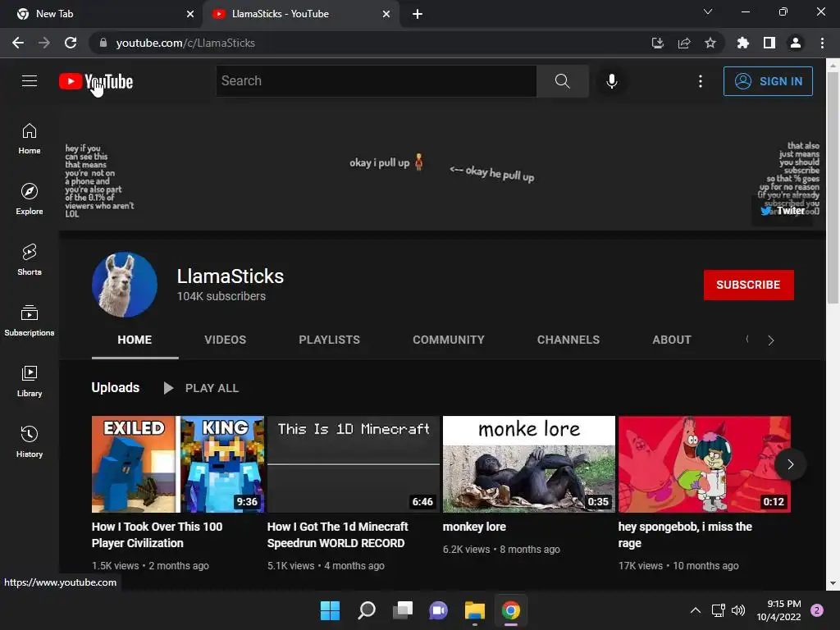Open the Chrome extensions puzzle icon
The width and height of the screenshot is (840, 630).
[742, 43]
